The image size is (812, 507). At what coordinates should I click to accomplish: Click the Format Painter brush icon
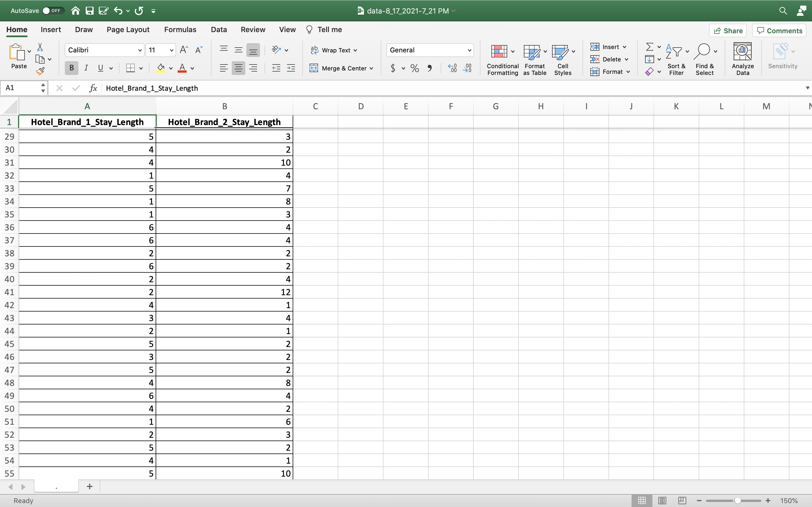pyautogui.click(x=40, y=71)
